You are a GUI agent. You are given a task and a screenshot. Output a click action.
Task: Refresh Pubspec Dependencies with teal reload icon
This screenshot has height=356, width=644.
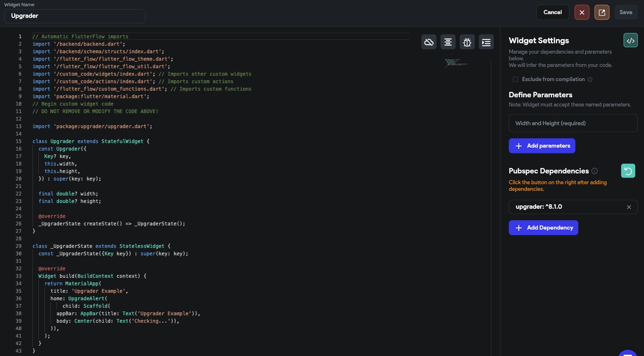628,171
